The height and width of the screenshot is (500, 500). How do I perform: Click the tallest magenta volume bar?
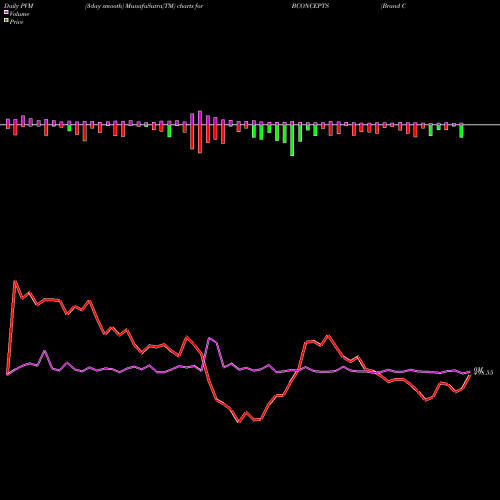200,118
